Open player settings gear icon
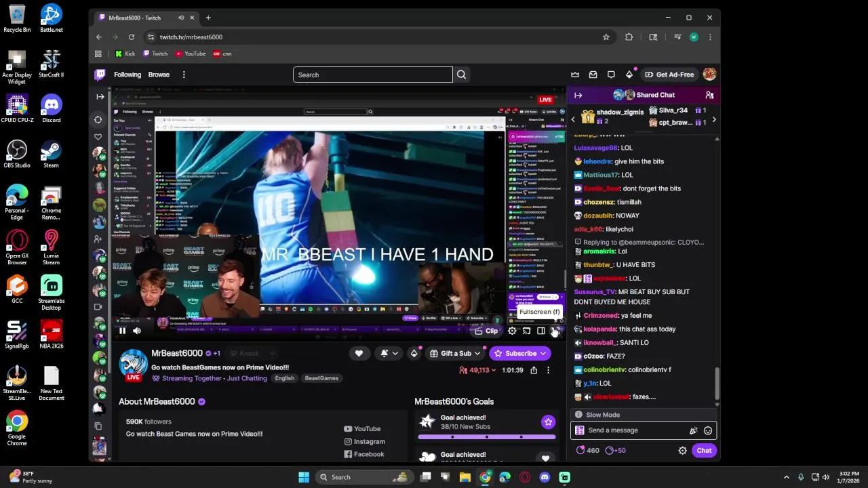The height and width of the screenshot is (488, 868). [512, 331]
